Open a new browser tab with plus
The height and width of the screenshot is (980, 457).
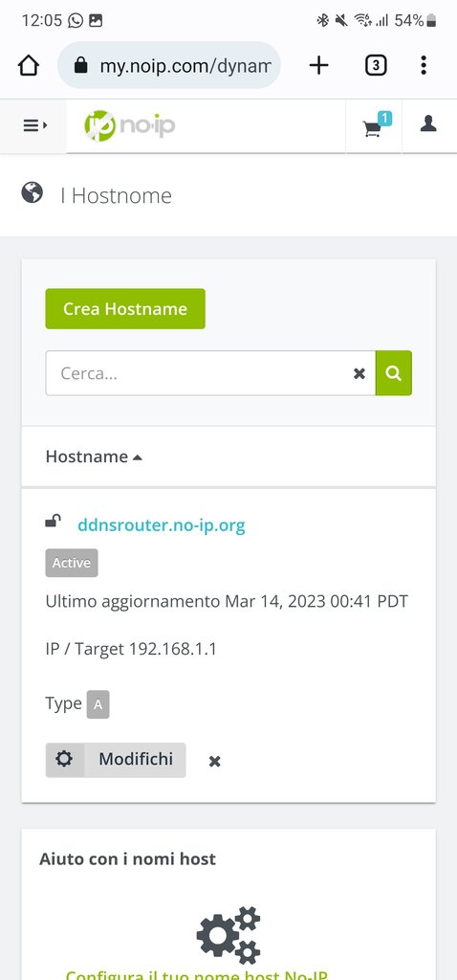(x=319, y=65)
